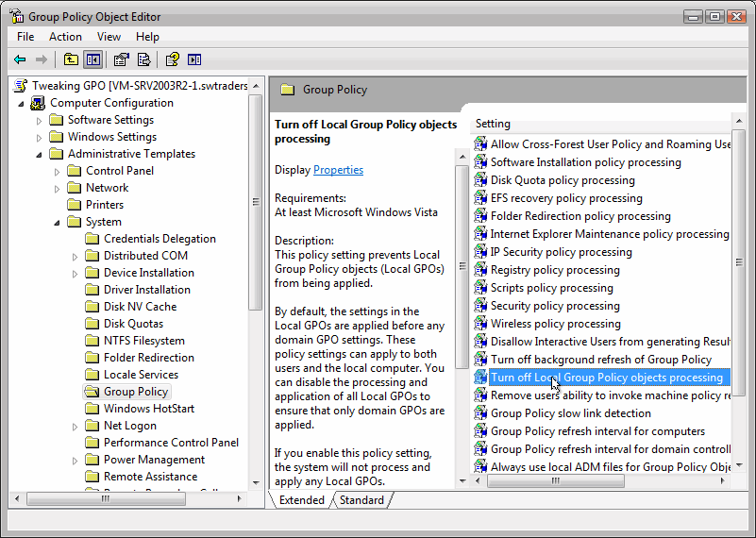The image size is (756, 538).
Task: Select the Locale Services tree folder
Action: coord(141,375)
